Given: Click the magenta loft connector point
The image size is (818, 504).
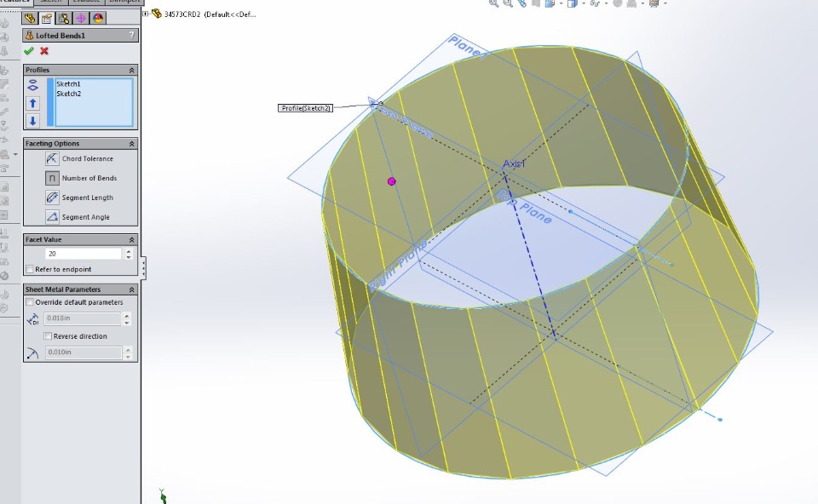Looking at the screenshot, I should (x=392, y=181).
